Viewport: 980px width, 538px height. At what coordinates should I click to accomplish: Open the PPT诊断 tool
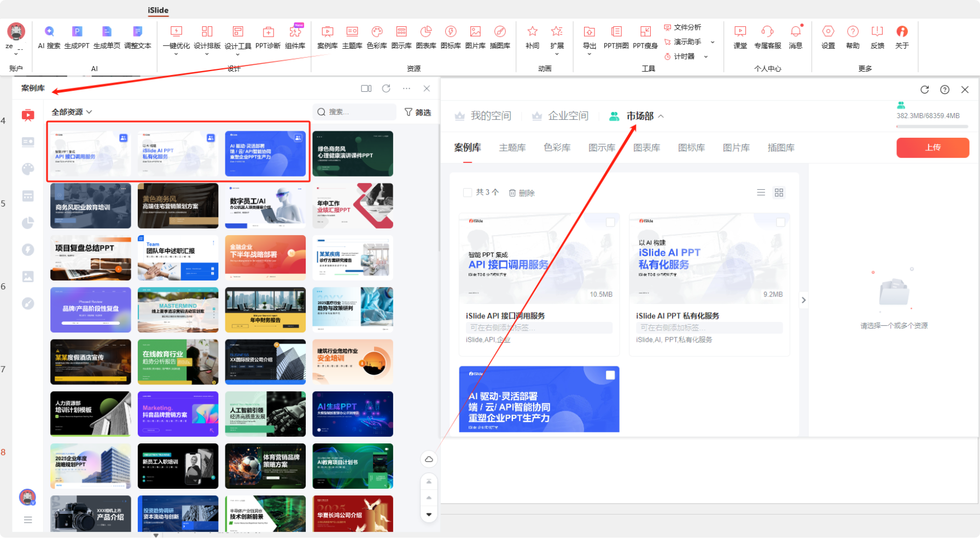[268, 32]
